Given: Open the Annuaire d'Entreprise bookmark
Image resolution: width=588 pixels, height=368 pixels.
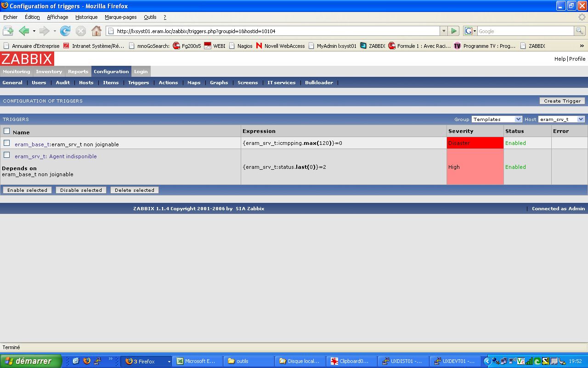Looking at the screenshot, I should pyautogui.click(x=31, y=46).
